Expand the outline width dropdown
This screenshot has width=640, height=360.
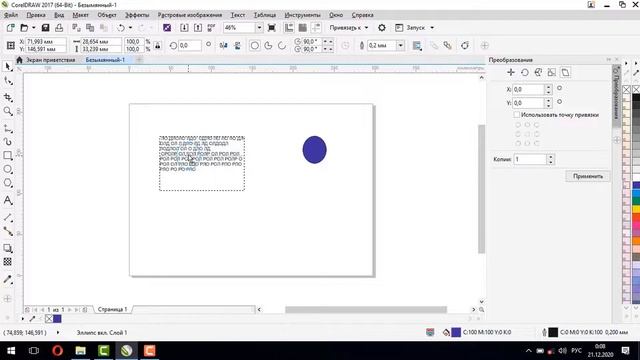pyautogui.click(x=401, y=46)
